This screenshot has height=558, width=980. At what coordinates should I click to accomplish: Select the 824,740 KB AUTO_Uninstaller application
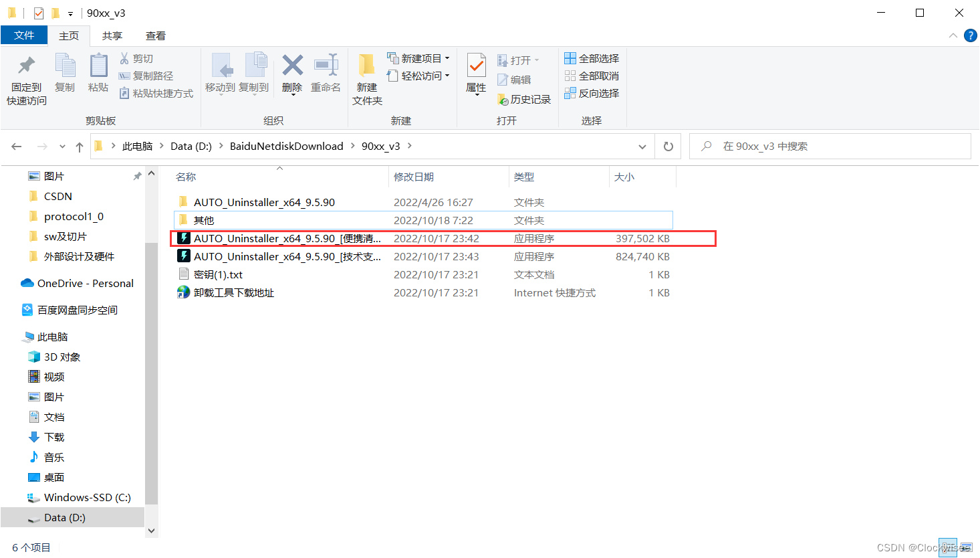(424, 256)
